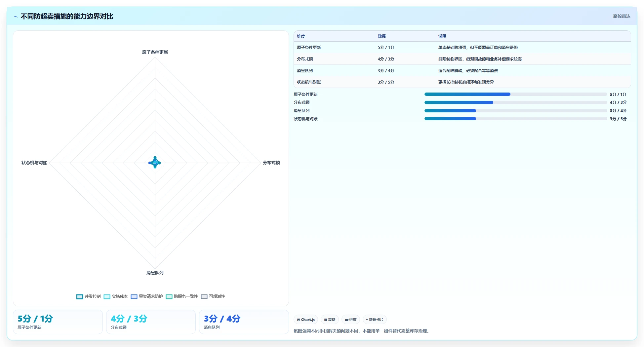Click radar axis label 消息队列

pos(155,273)
